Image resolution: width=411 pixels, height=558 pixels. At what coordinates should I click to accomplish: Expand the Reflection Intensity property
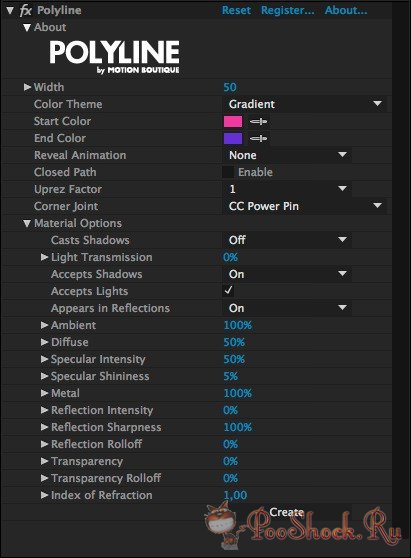pyautogui.click(x=44, y=410)
